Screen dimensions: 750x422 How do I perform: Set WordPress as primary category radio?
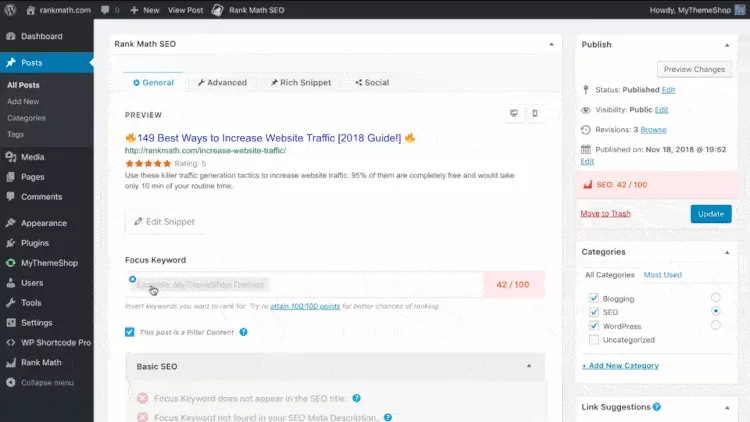click(716, 325)
